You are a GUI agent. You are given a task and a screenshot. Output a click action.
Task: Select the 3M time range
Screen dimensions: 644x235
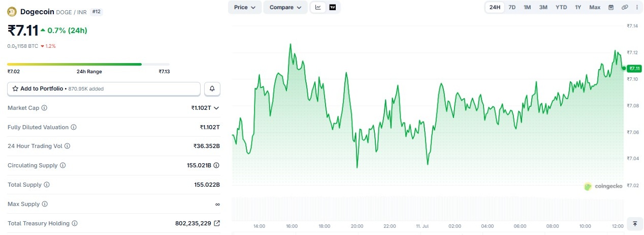[x=543, y=7]
